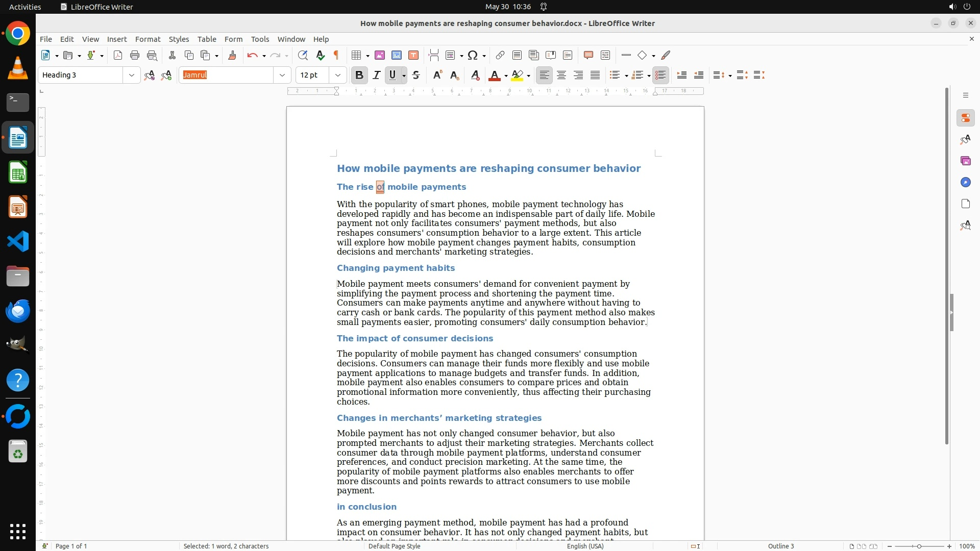The image size is (980, 551).
Task: Open the font color dropdown arrow
Action: (x=506, y=76)
